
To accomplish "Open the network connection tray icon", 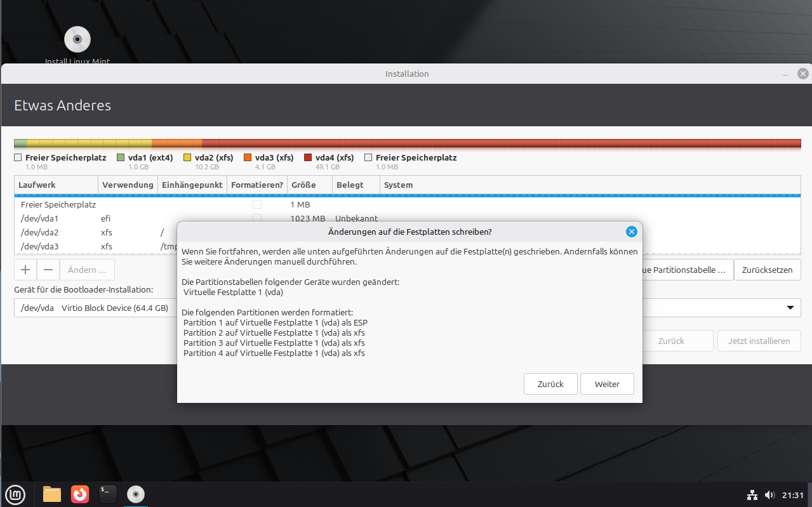I will [x=752, y=495].
